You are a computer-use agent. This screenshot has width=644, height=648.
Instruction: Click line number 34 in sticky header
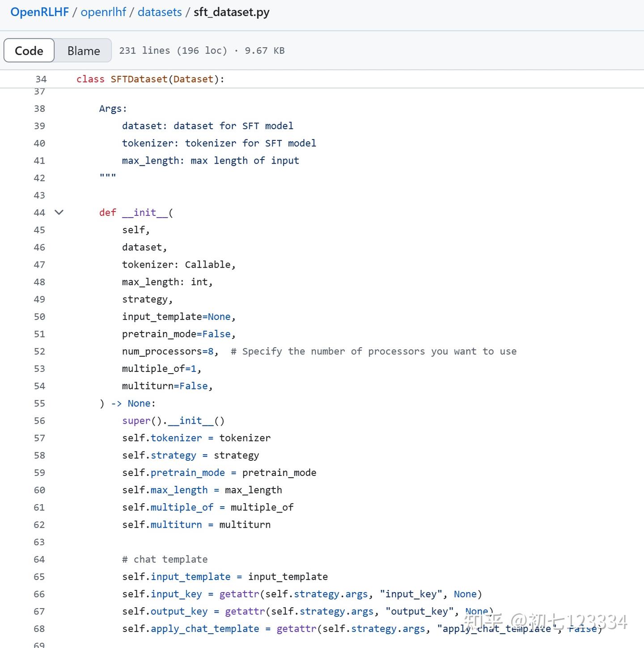41,79
